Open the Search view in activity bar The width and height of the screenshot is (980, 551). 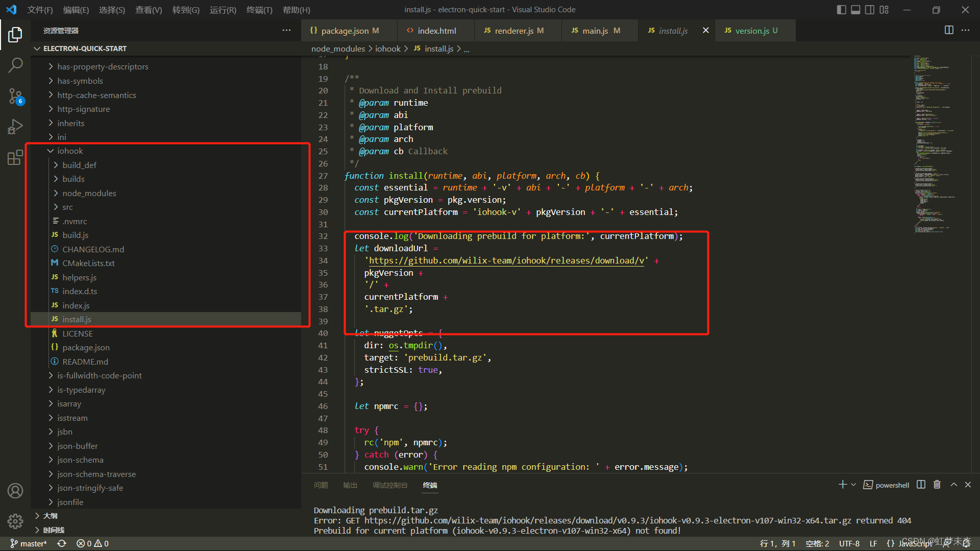pos(15,65)
